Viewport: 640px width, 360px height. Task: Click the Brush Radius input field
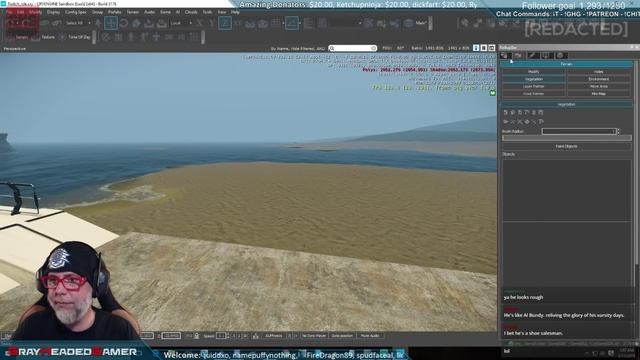579,131
